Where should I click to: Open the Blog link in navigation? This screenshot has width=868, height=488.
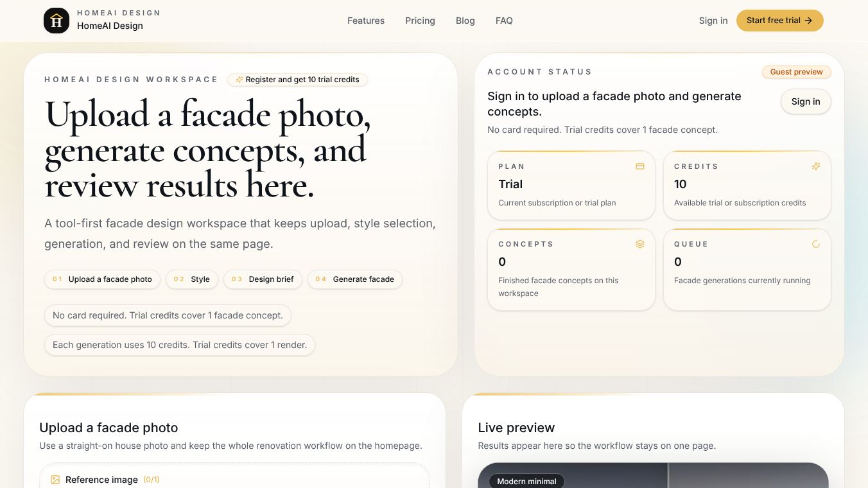tap(465, 21)
